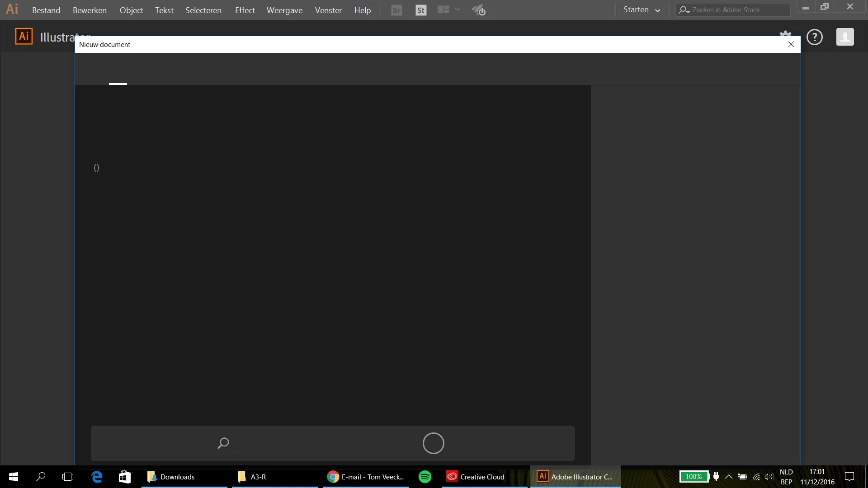Open Adobe Bridge via Br icon
Screen dimensions: 868x488
396,10
